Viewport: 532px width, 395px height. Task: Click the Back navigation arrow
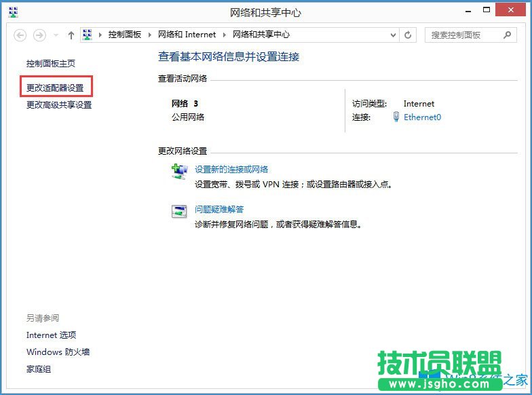pos(20,35)
